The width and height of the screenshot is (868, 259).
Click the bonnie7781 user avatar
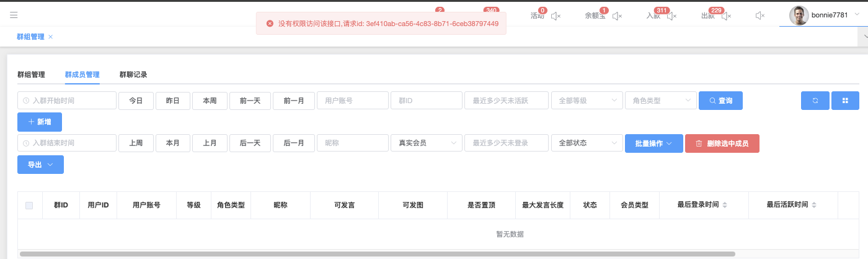[x=799, y=15]
